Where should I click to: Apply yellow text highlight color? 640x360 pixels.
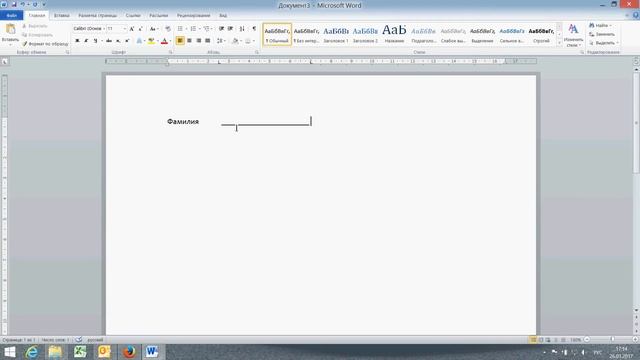point(151,41)
